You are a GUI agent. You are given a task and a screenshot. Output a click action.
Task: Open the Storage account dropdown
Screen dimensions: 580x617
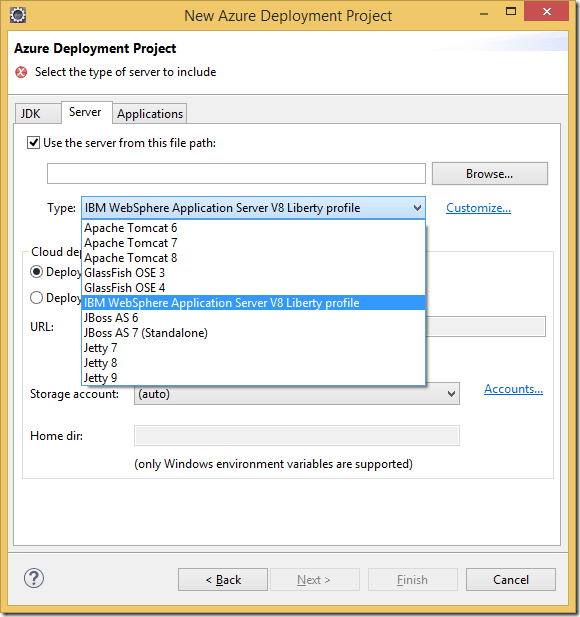click(297, 393)
